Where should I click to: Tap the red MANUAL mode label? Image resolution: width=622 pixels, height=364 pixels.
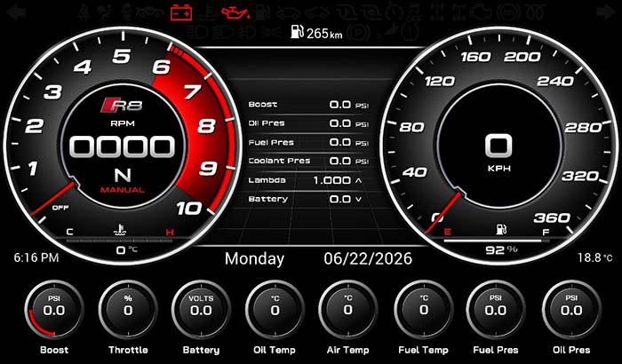pos(123,190)
